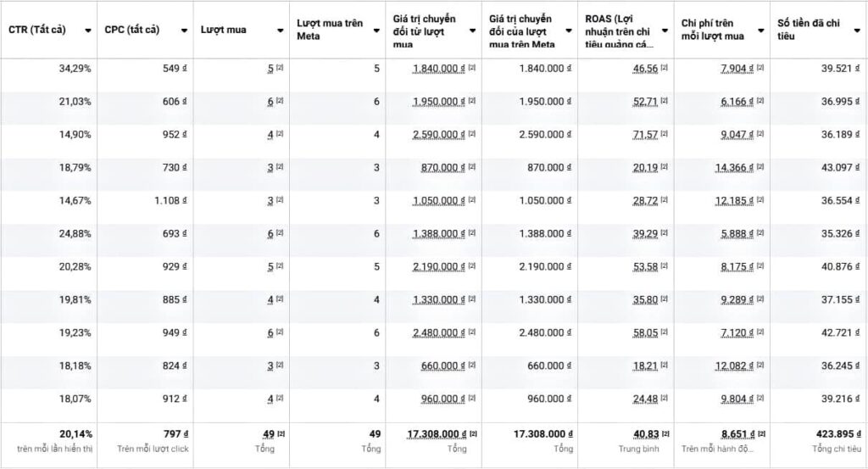Open the ROAS column dropdown arrow
The height and width of the screenshot is (469, 868).
(665, 31)
